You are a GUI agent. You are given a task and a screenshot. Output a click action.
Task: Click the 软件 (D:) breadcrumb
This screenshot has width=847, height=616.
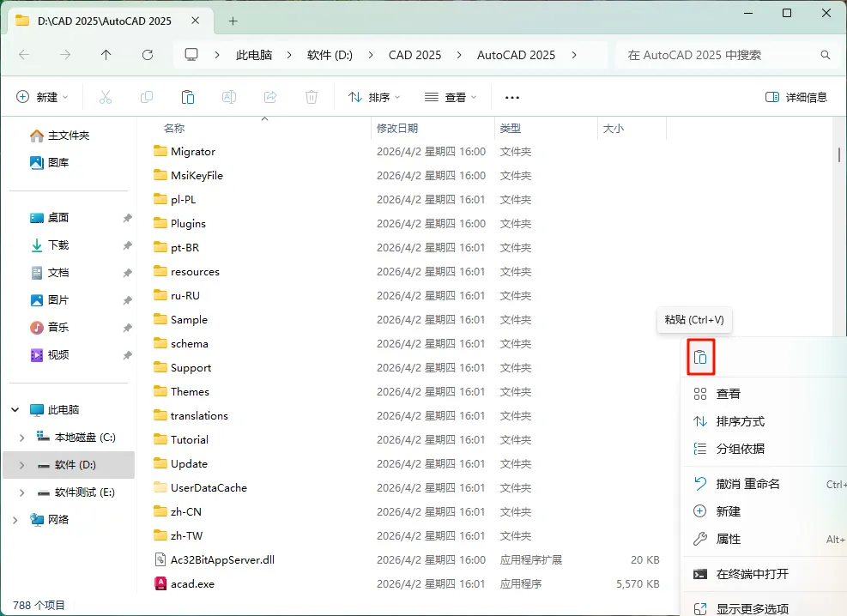pos(330,55)
